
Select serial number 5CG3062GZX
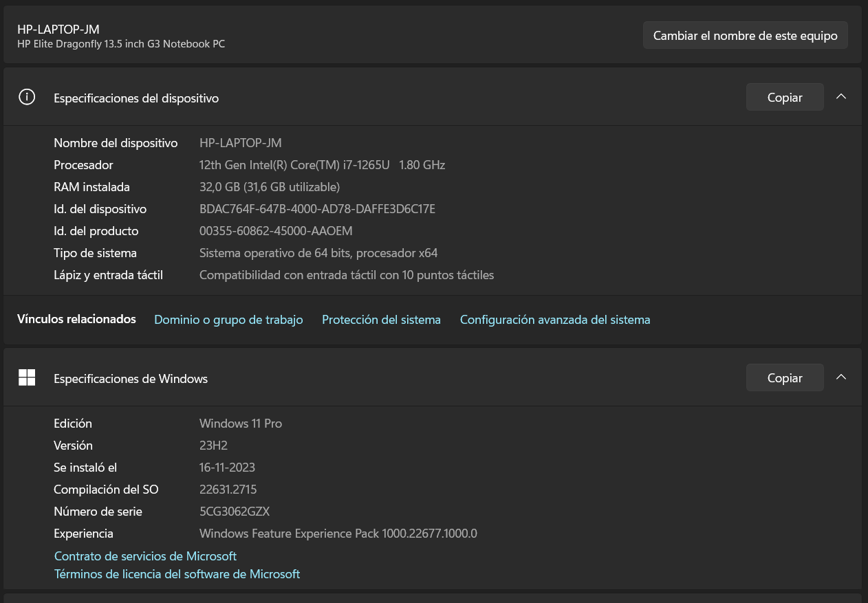[x=235, y=512]
